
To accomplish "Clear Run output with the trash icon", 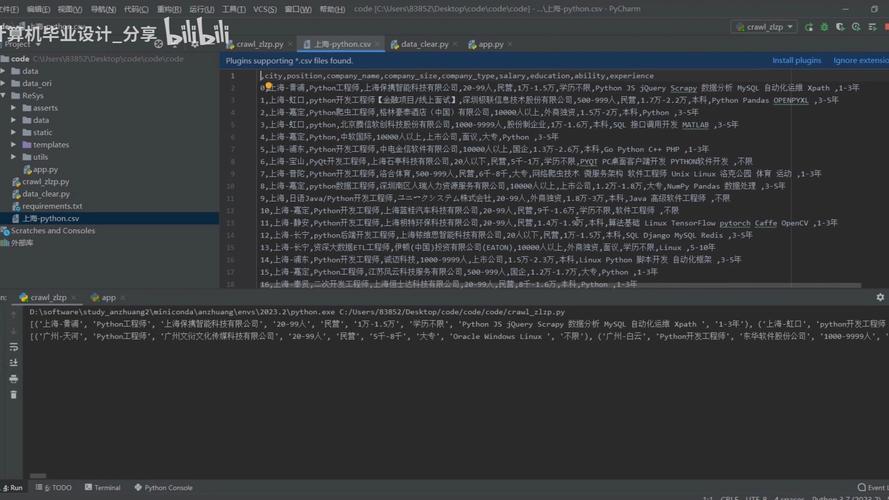I will click(x=13, y=395).
